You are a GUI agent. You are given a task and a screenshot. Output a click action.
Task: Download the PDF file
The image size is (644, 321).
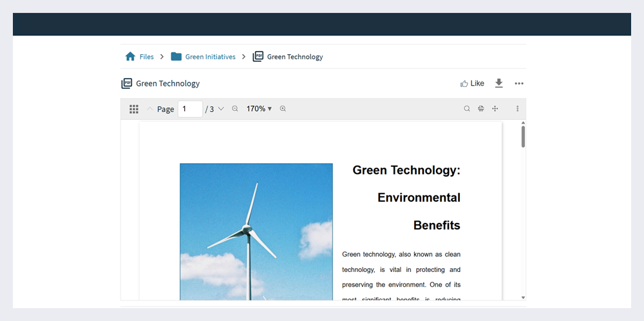coord(498,83)
